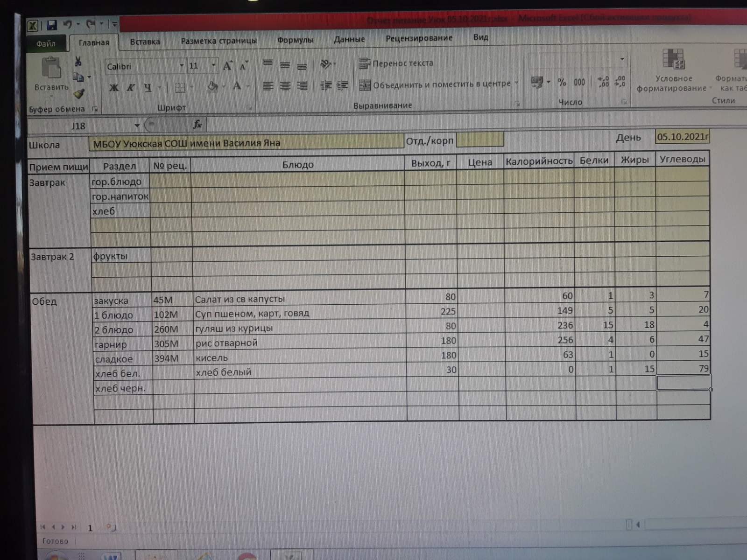Open the Fill Color paint bucket
Screen dimensions: 747x560
(212, 87)
